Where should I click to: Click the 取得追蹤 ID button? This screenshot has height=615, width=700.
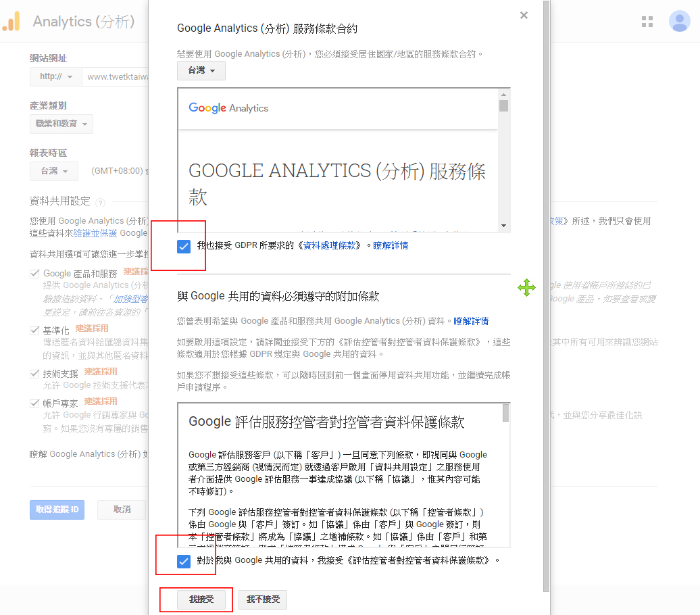(x=57, y=510)
